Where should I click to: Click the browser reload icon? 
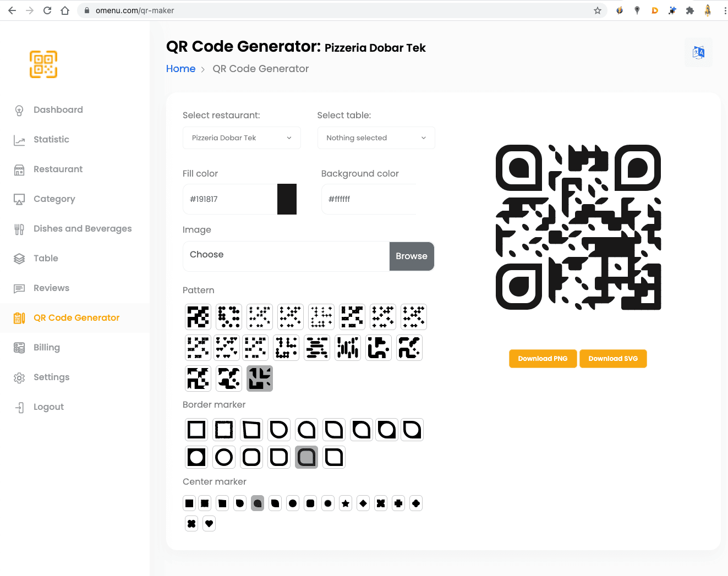click(47, 10)
